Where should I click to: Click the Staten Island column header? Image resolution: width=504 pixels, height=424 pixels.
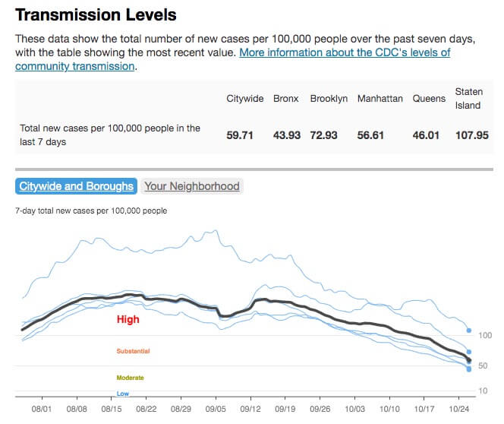tap(468, 99)
